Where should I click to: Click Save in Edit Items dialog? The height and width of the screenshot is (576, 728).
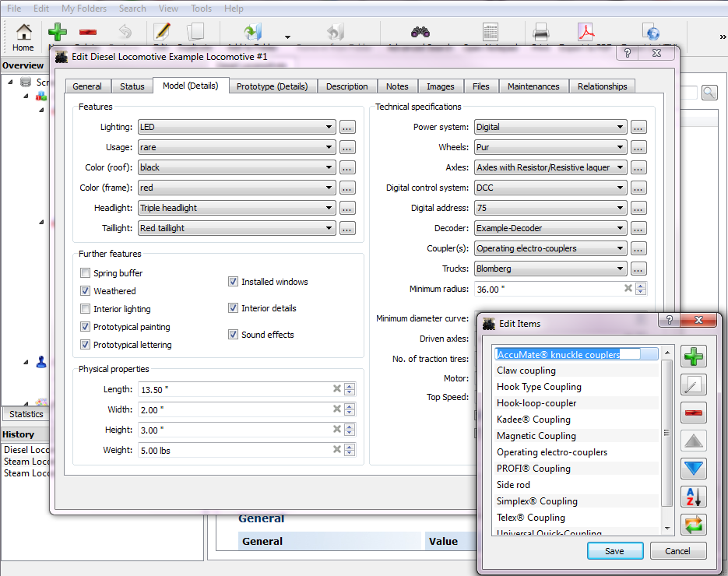tap(615, 551)
